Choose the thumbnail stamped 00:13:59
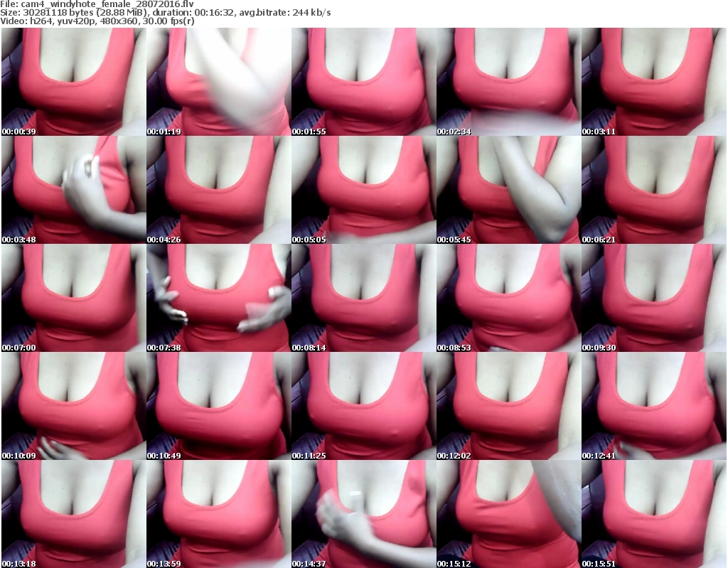 219,514
